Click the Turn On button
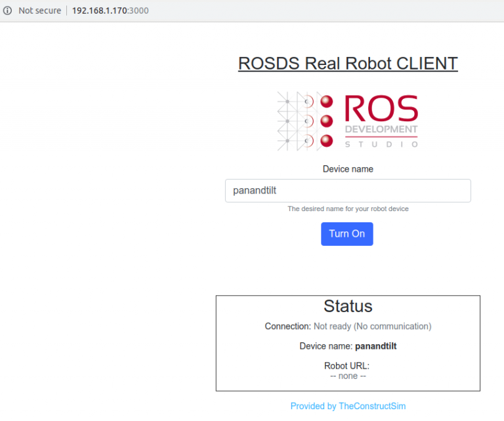This screenshot has height=421, width=504. coord(346,234)
